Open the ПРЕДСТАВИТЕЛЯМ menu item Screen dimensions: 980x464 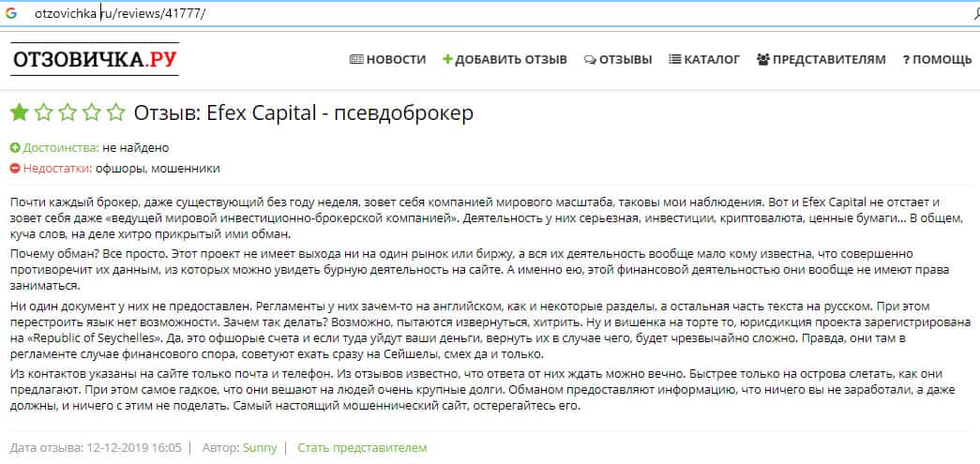822,59
